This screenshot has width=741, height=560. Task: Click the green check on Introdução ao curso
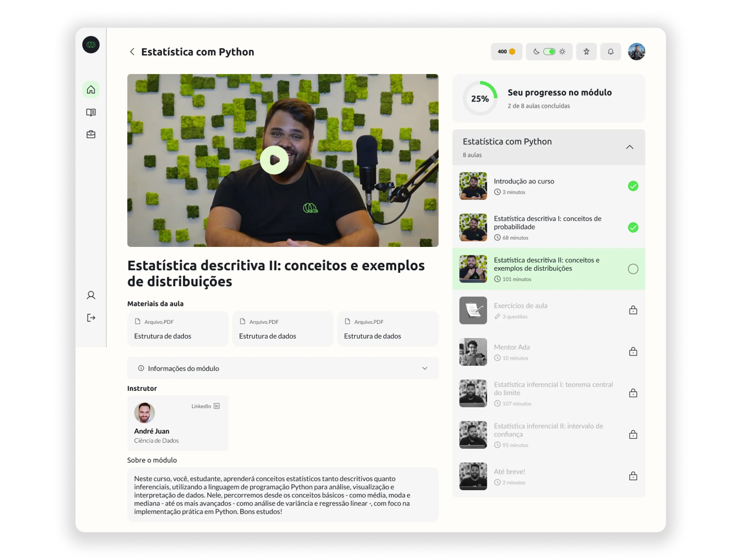click(633, 186)
